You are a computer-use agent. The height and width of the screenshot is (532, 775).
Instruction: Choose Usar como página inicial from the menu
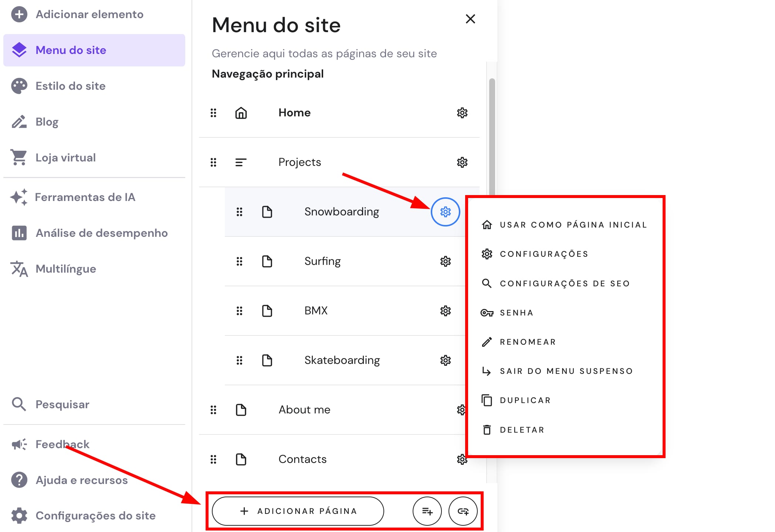pyautogui.click(x=573, y=224)
